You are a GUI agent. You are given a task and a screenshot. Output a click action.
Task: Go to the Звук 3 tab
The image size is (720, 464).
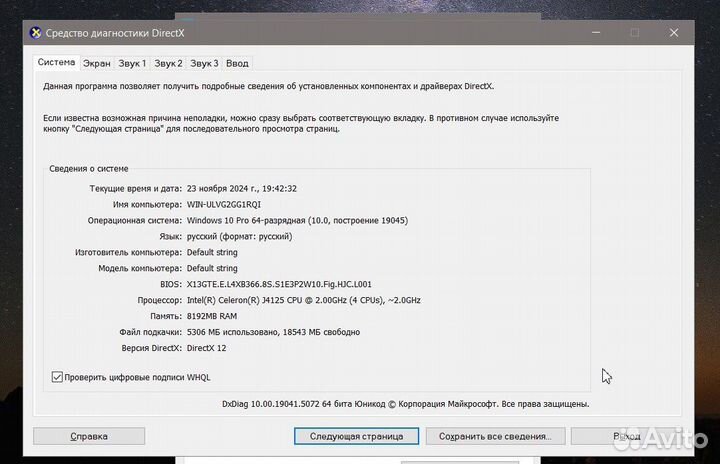pos(204,63)
